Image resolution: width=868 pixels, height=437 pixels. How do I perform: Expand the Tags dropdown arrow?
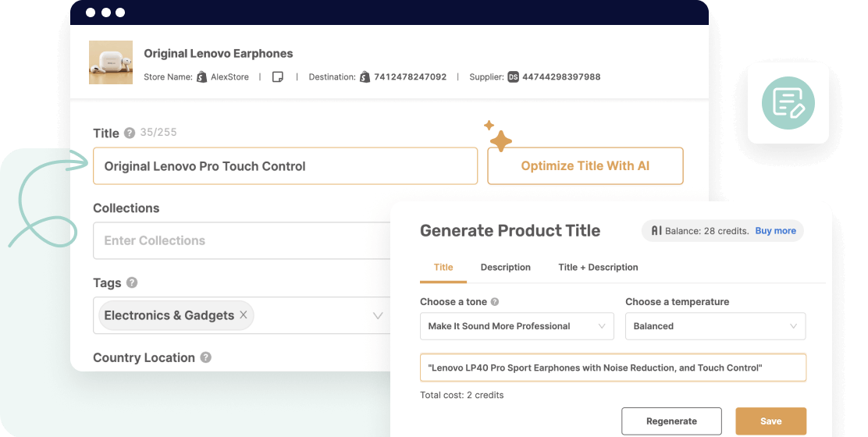coord(378,315)
